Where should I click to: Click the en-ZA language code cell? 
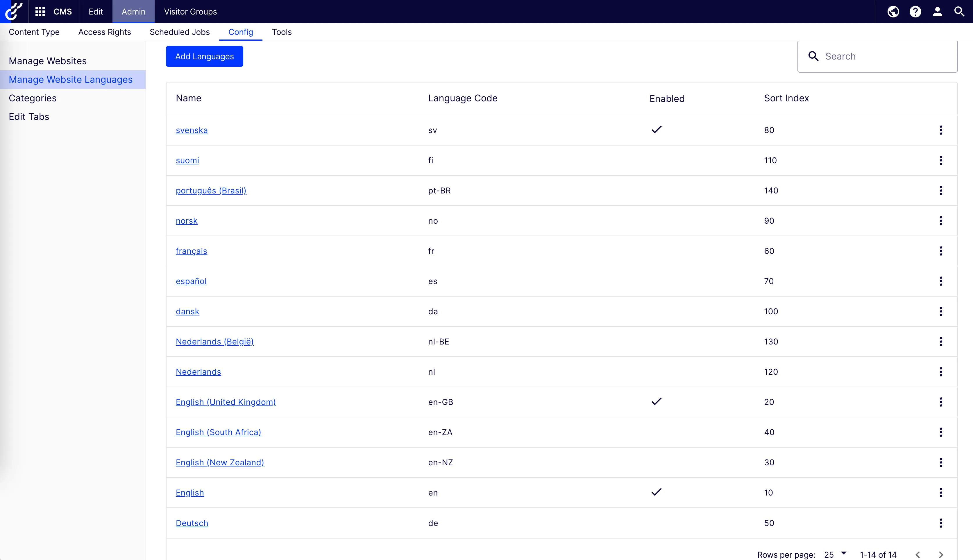pyautogui.click(x=440, y=432)
